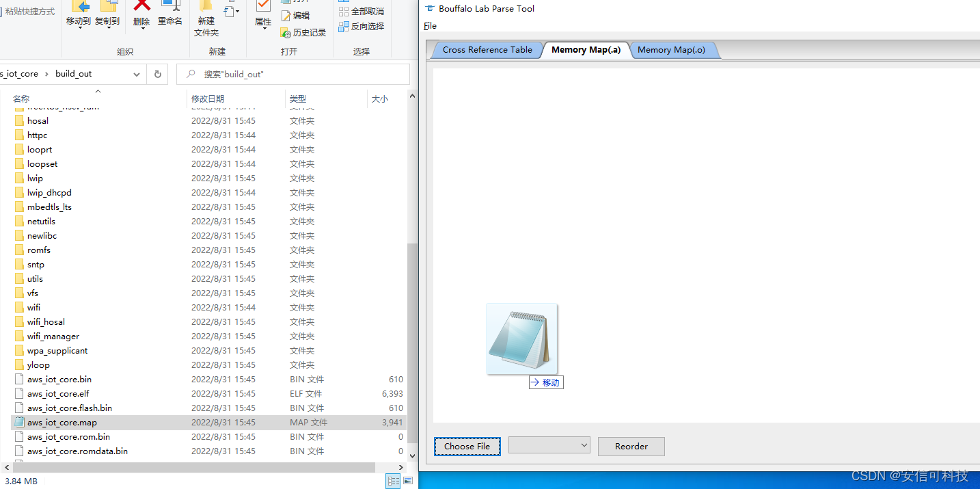Sort by Date modified (修改日期) column

click(208, 99)
